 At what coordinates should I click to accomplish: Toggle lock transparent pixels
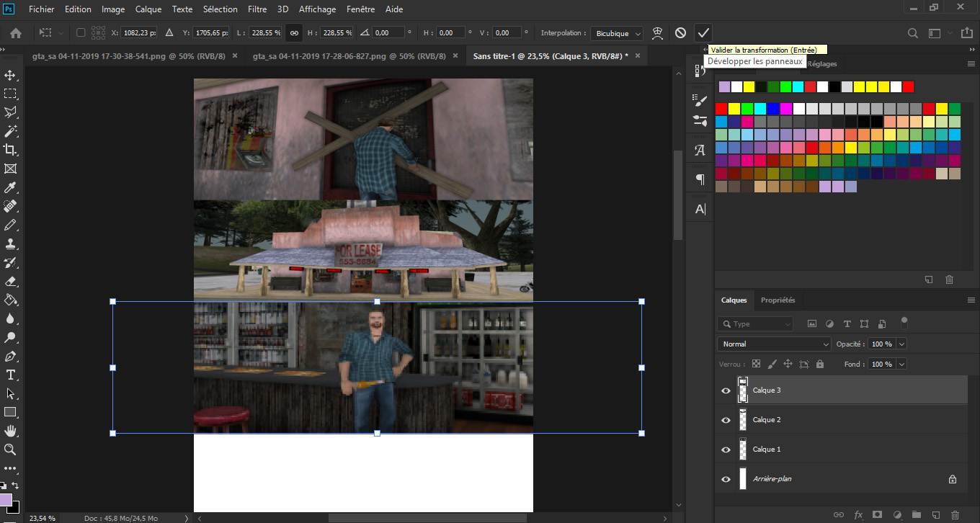tap(756, 365)
